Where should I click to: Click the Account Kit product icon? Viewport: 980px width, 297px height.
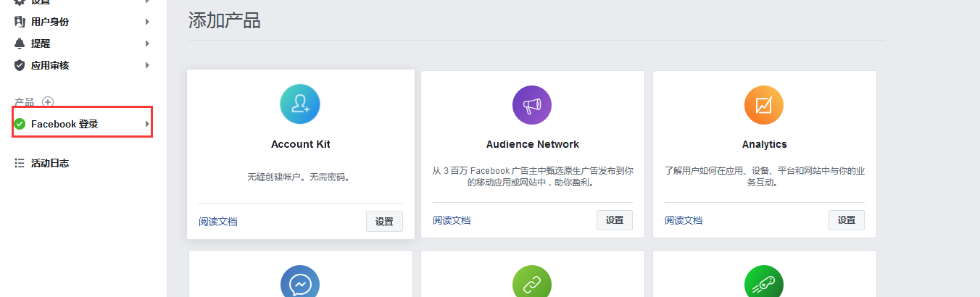click(300, 104)
